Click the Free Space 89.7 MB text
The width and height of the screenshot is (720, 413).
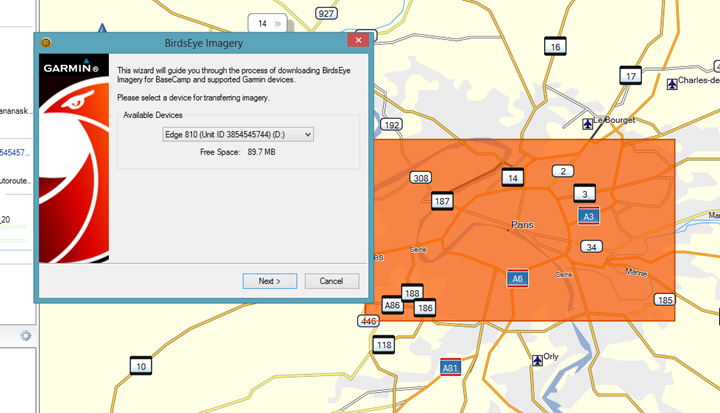(x=237, y=152)
